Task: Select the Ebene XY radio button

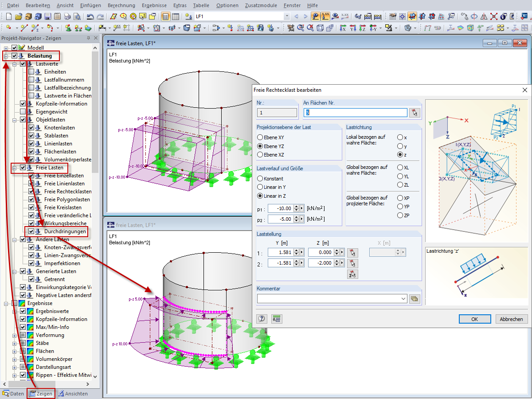Action: coord(260,137)
